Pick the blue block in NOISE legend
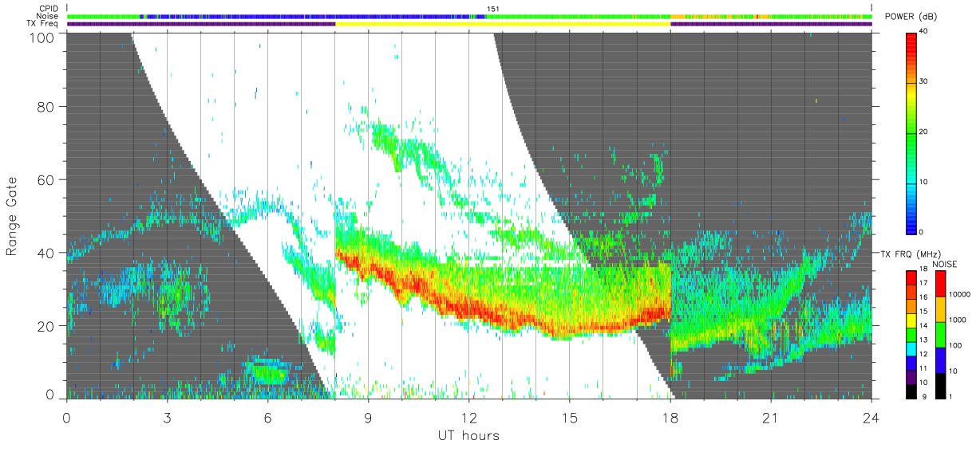980x452 pixels. click(x=939, y=359)
